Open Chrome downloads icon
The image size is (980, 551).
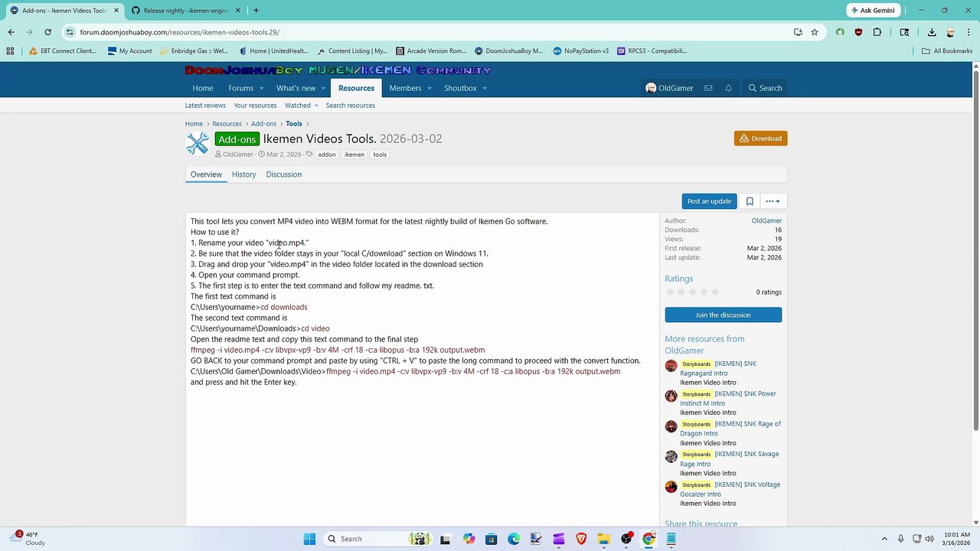coord(932,32)
